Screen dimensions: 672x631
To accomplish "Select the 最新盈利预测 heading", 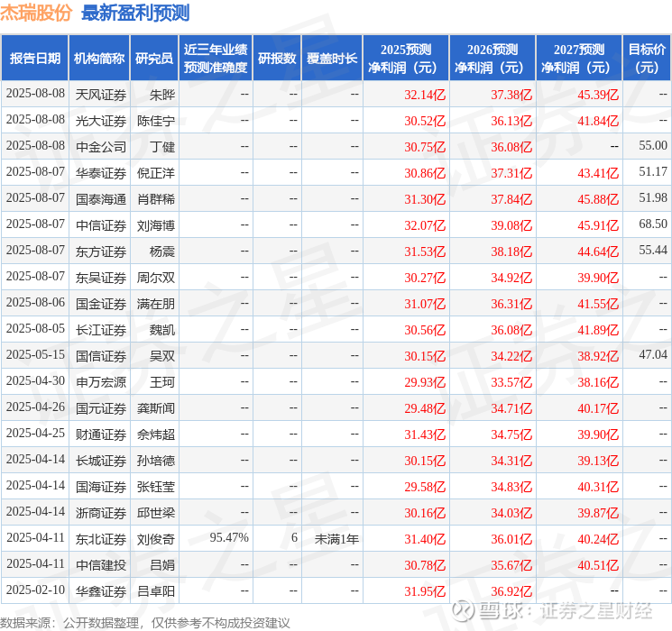I will click(135, 13).
